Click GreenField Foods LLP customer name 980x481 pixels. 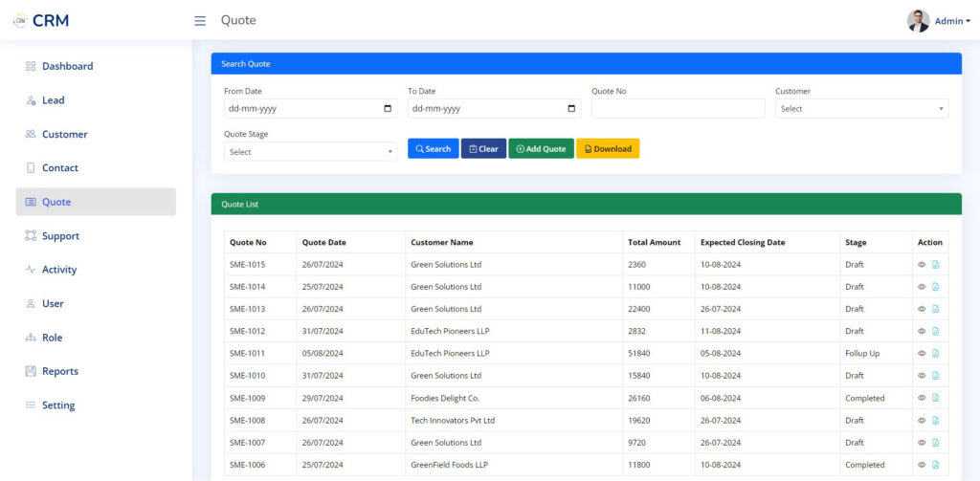point(450,465)
